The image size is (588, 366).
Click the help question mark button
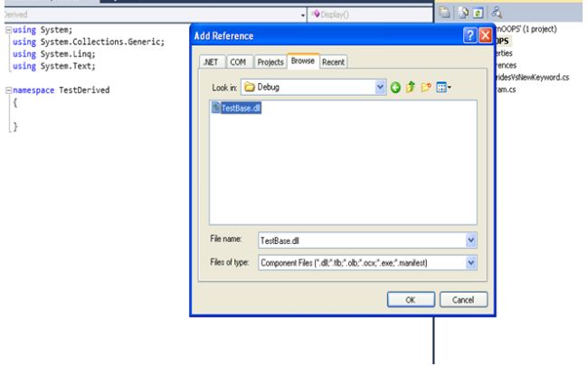469,35
